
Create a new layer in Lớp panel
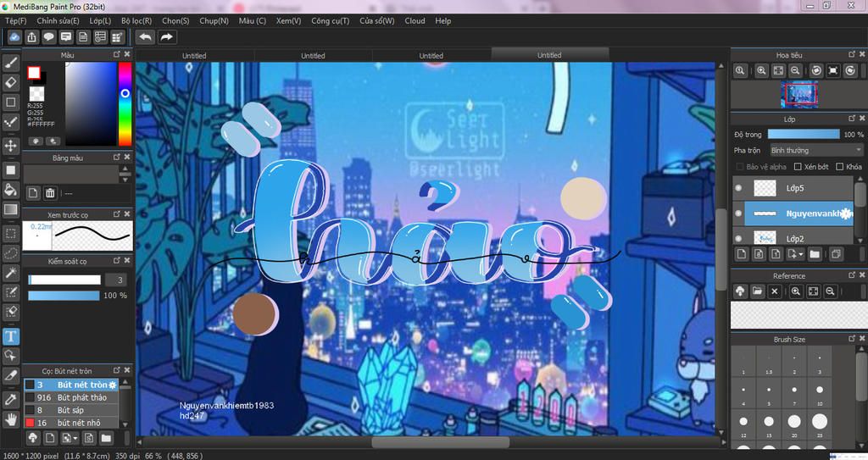click(x=742, y=254)
